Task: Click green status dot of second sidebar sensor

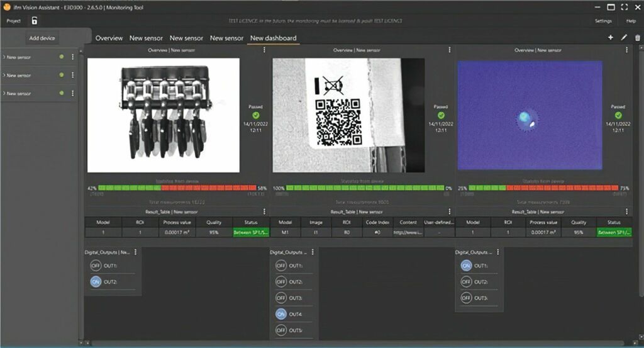Action: click(62, 75)
